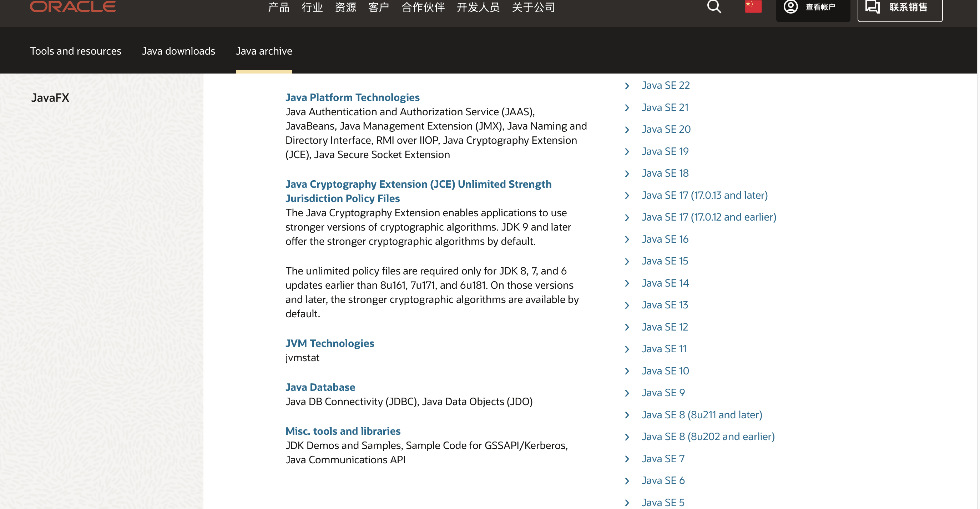
Task: Click chevron beside Java SE 9
Action: coord(627,393)
